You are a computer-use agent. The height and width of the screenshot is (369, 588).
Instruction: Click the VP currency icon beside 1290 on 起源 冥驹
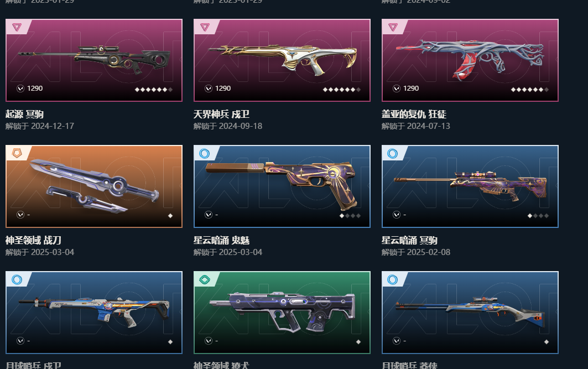click(20, 89)
